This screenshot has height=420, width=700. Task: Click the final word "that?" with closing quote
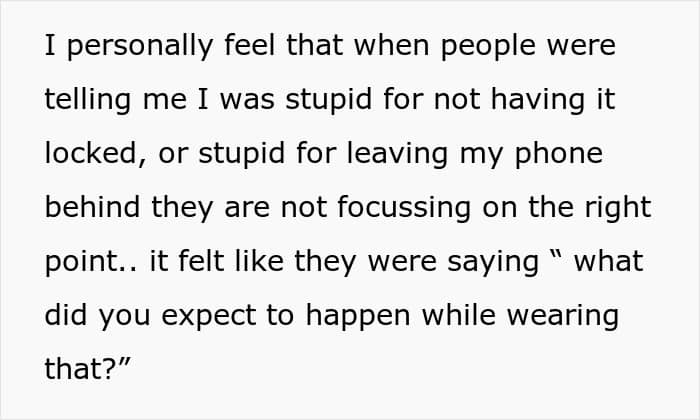(87, 369)
